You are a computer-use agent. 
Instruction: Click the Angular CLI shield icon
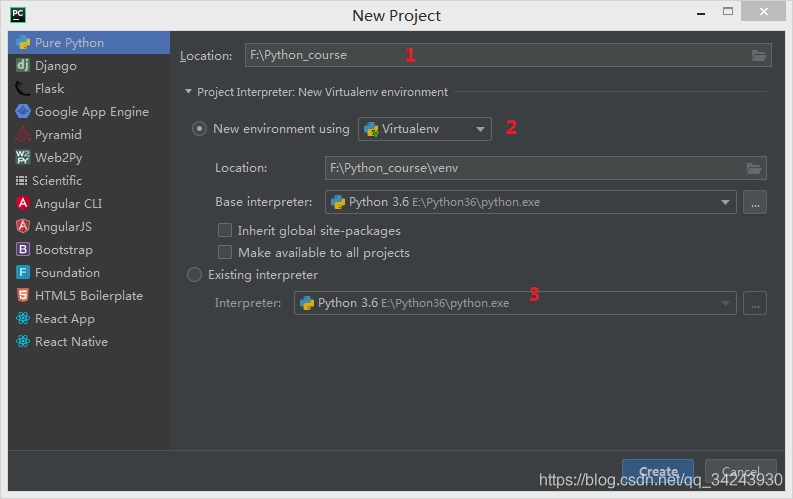coord(23,203)
